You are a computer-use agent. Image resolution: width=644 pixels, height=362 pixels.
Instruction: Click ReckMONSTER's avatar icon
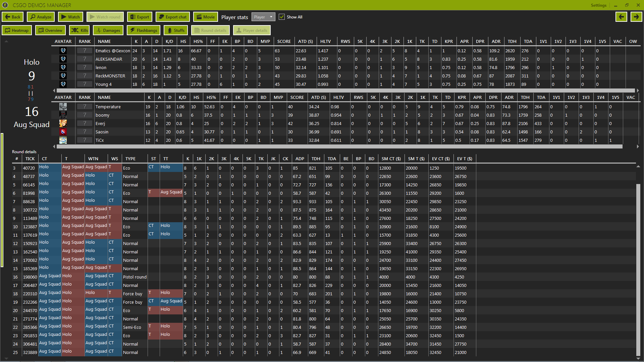(63, 76)
